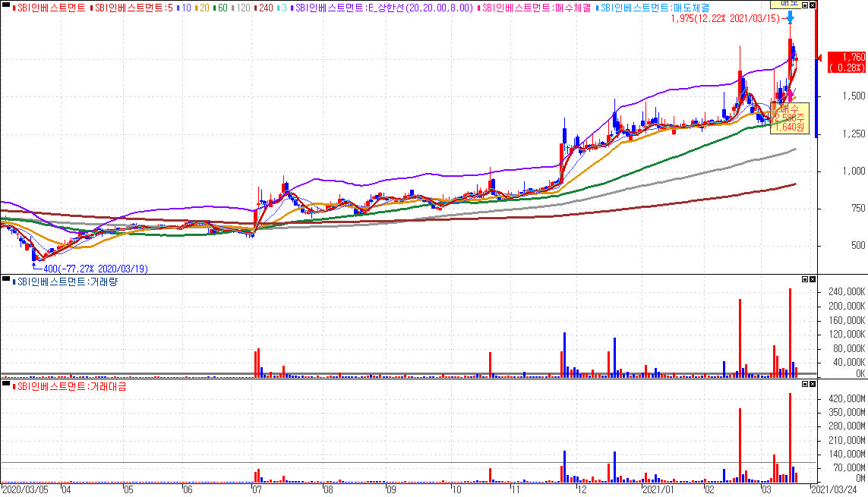This screenshot has width=868, height=497.
Task: Click the 매수 buy execution note box
Action: 789,118
